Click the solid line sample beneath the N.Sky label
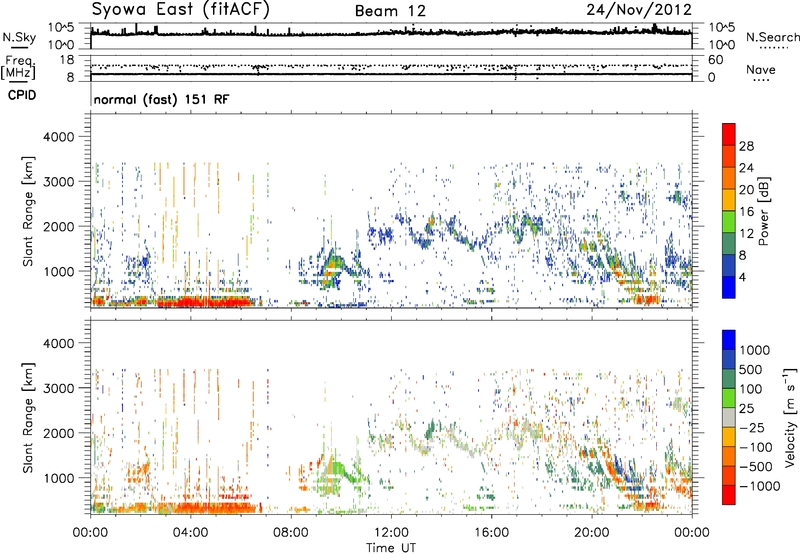The height and width of the screenshot is (554, 800). click(x=19, y=47)
